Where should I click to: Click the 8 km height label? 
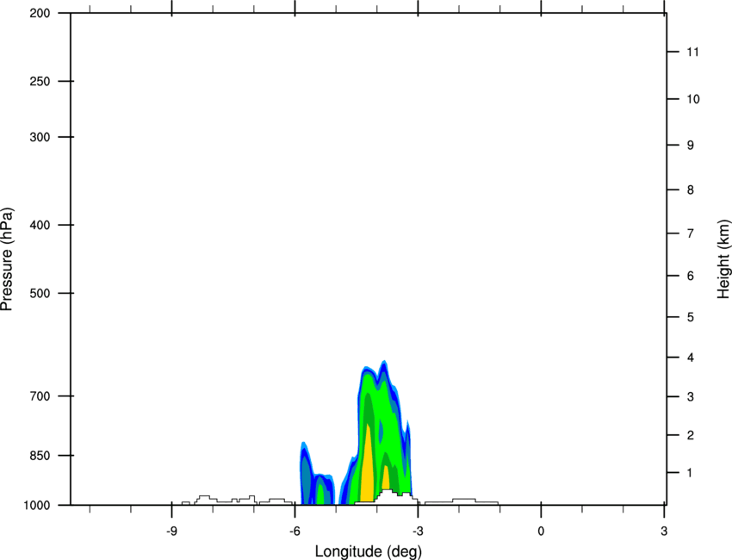coord(691,190)
